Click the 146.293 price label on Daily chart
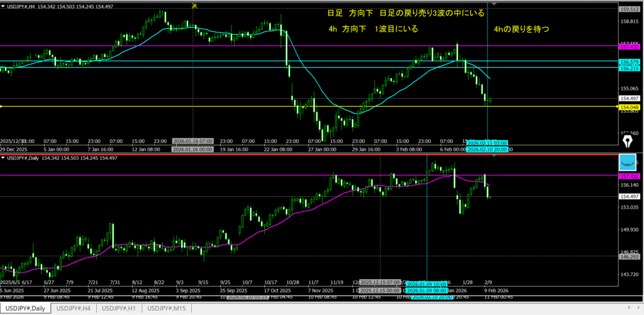The width and height of the screenshot is (644, 315). pos(630,257)
